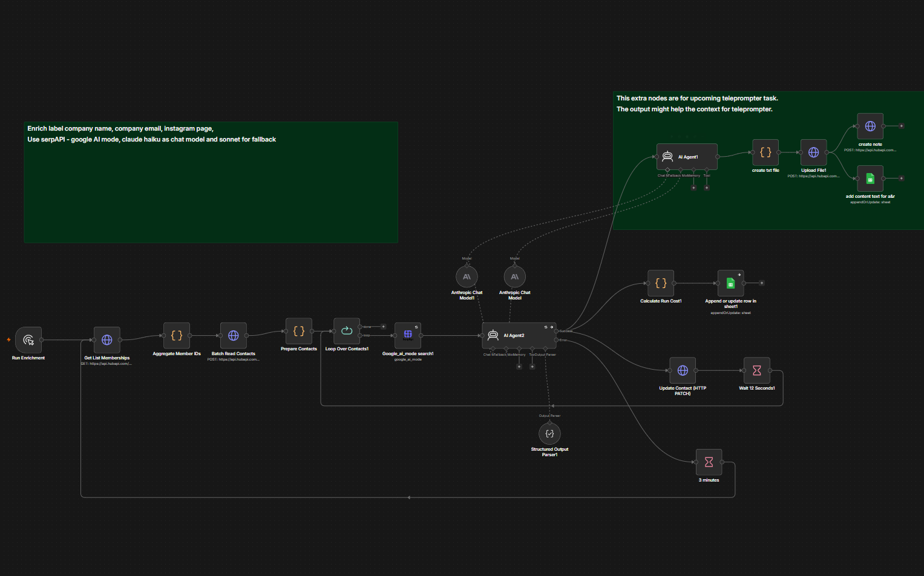
Task: Select the create note HTTP node
Action: tap(870, 126)
